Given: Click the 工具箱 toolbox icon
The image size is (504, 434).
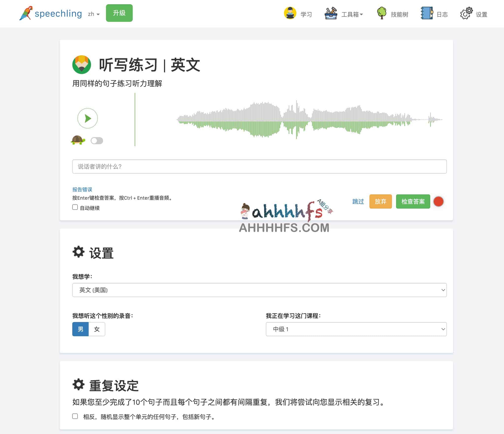Looking at the screenshot, I should click(331, 14).
